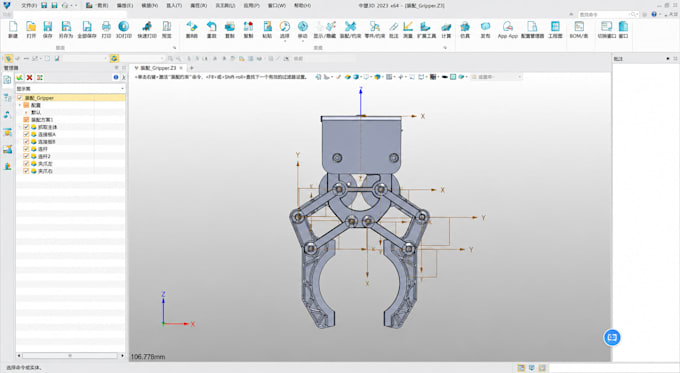The height and width of the screenshot is (373, 680).
Task: Open the filter combo box in viewport toolbar
Action: [496, 77]
